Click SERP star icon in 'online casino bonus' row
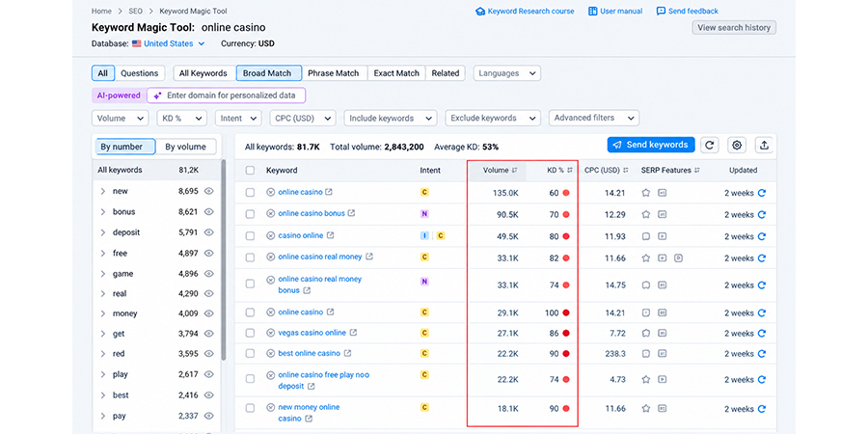This screenshot has height=434, width=868. click(645, 214)
